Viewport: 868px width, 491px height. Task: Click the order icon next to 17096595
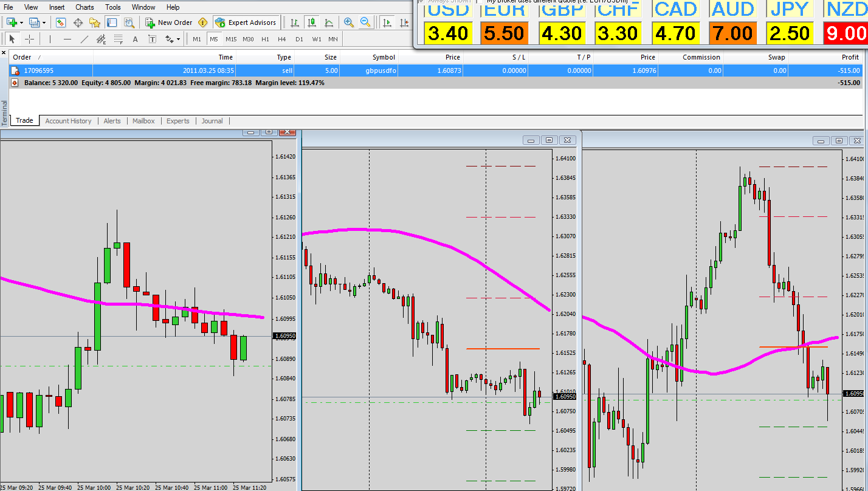click(15, 70)
